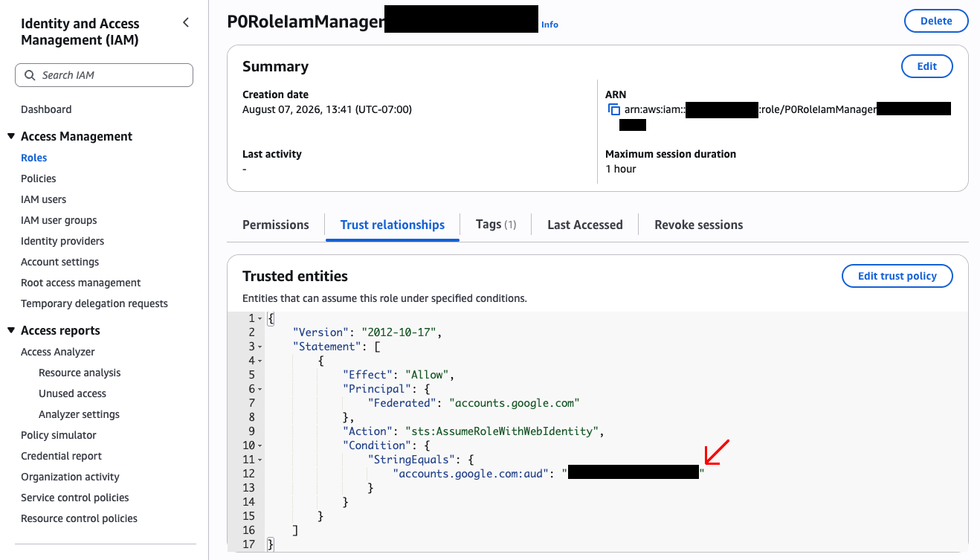The width and height of the screenshot is (980, 560).
Task: Open IAM user groups
Action: 59,220
